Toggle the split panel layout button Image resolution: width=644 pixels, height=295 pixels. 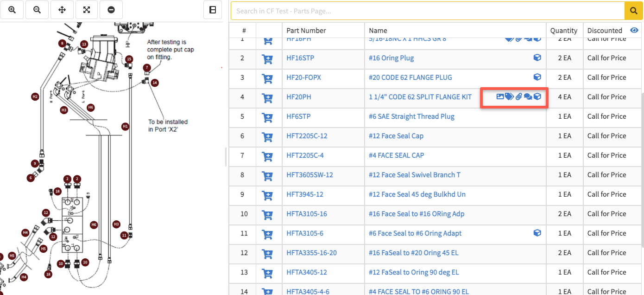click(213, 10)
